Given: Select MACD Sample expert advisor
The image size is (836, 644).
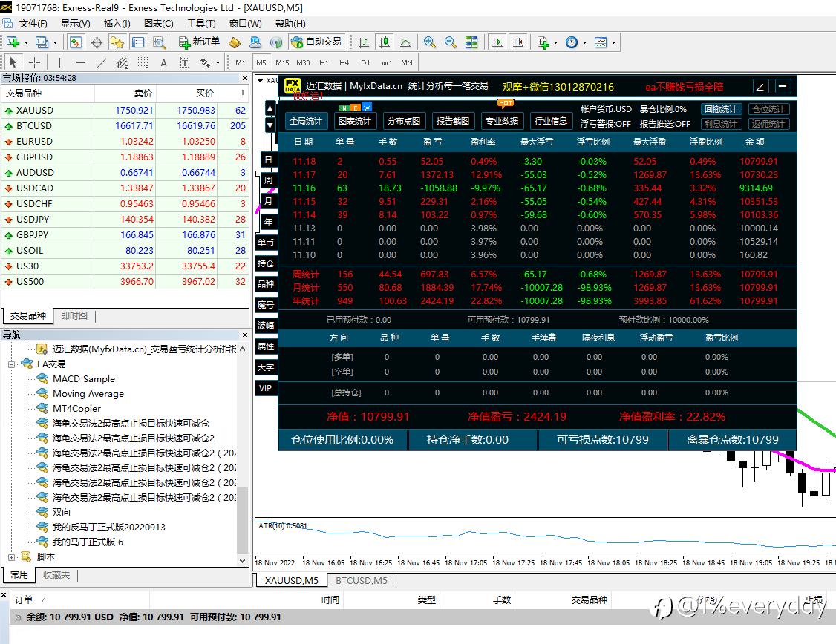Looking at the screenshot, I should point(84,378).
